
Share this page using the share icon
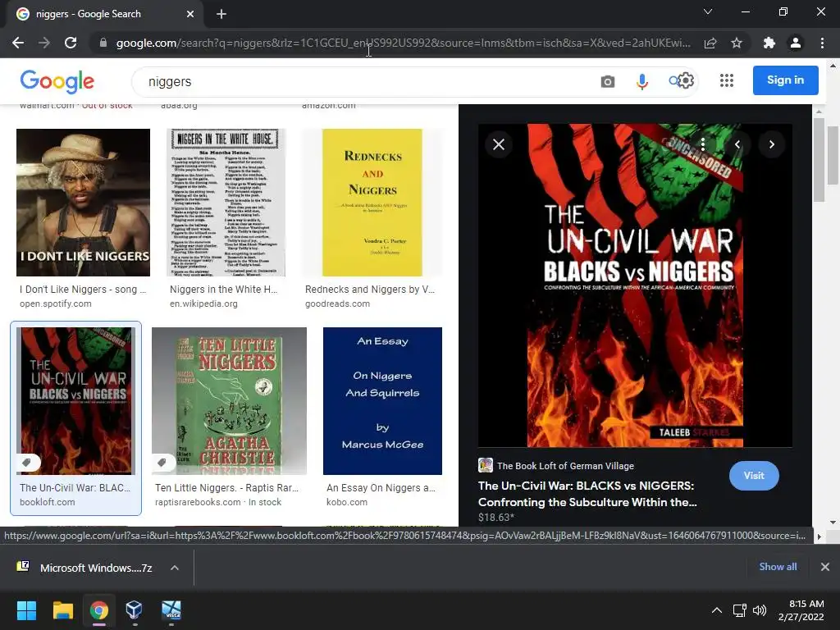coord(710,43)
